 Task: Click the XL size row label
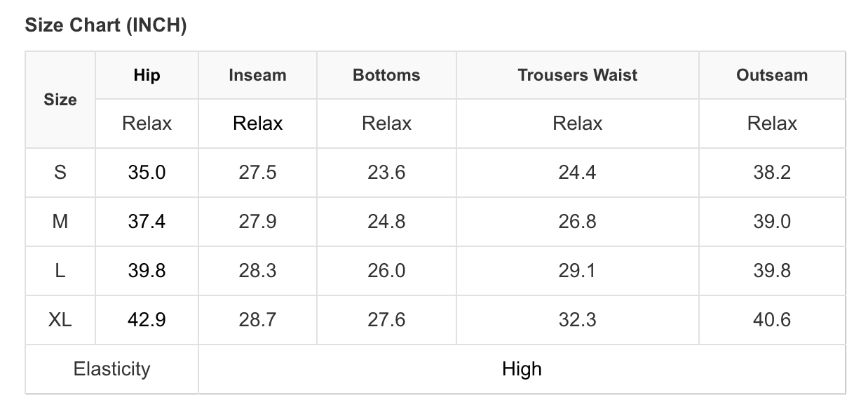click(60, 320)
